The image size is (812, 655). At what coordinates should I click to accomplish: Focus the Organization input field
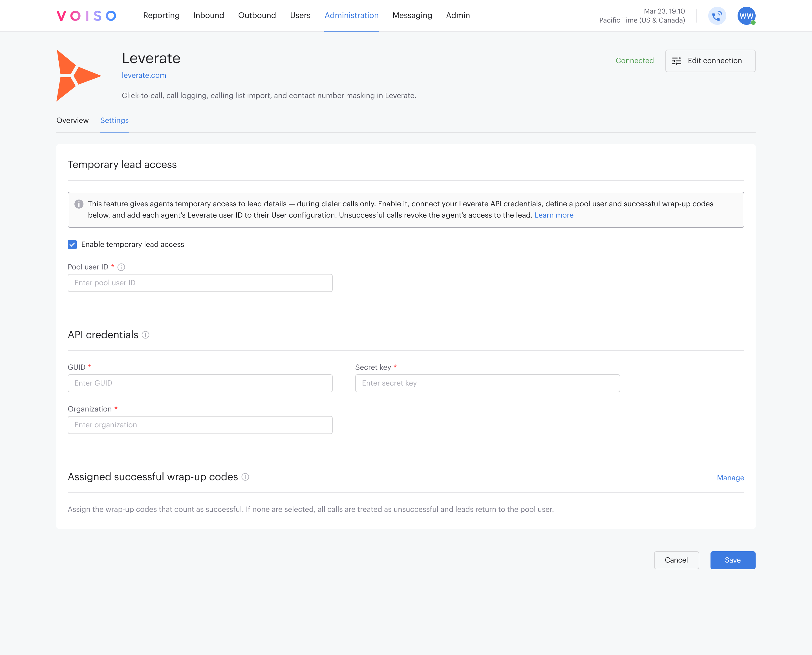pyautogui.click(x=200, y=425)
